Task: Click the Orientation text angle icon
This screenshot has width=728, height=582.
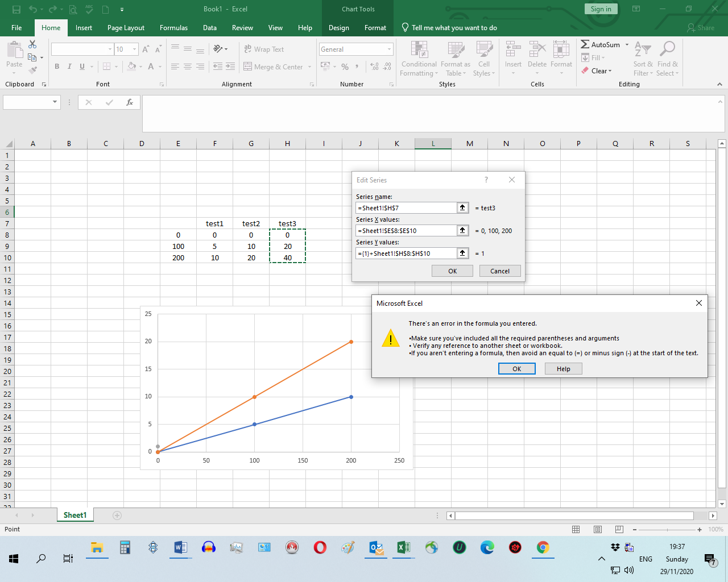Action: [218, 49]
